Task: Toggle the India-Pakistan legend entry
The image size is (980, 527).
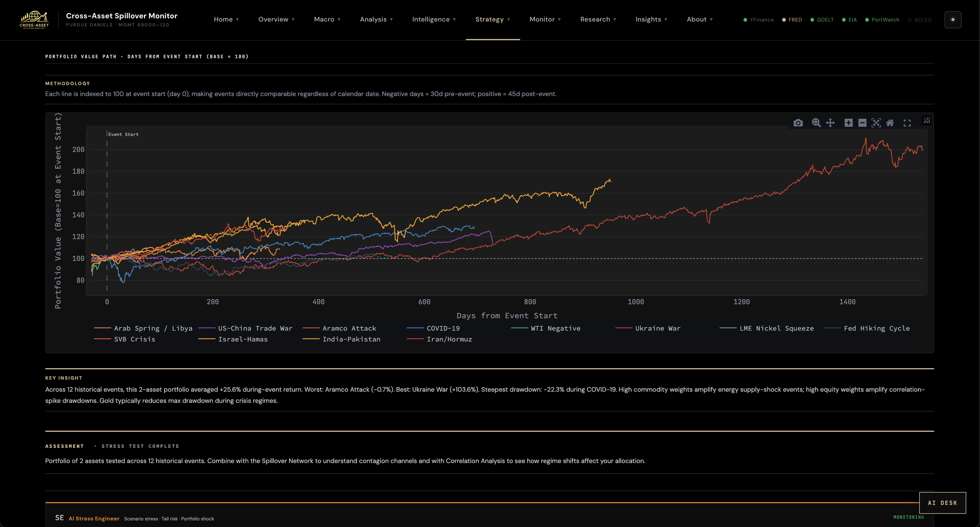Action: coord(341,339)
